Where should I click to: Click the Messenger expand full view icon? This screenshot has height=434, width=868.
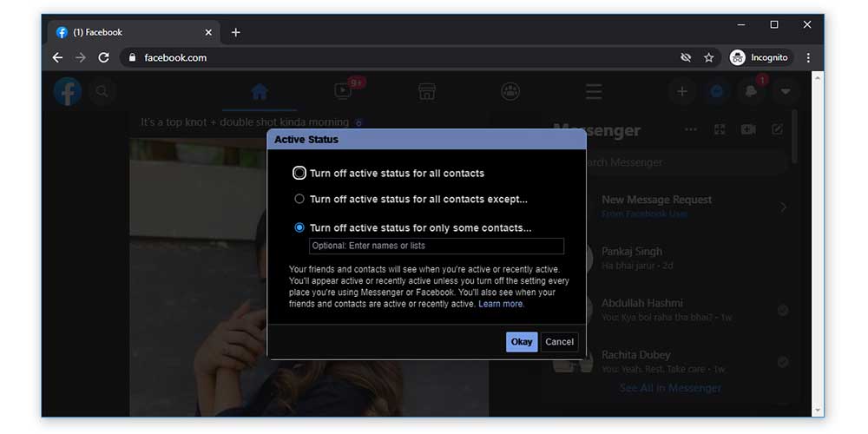(720, 129)
